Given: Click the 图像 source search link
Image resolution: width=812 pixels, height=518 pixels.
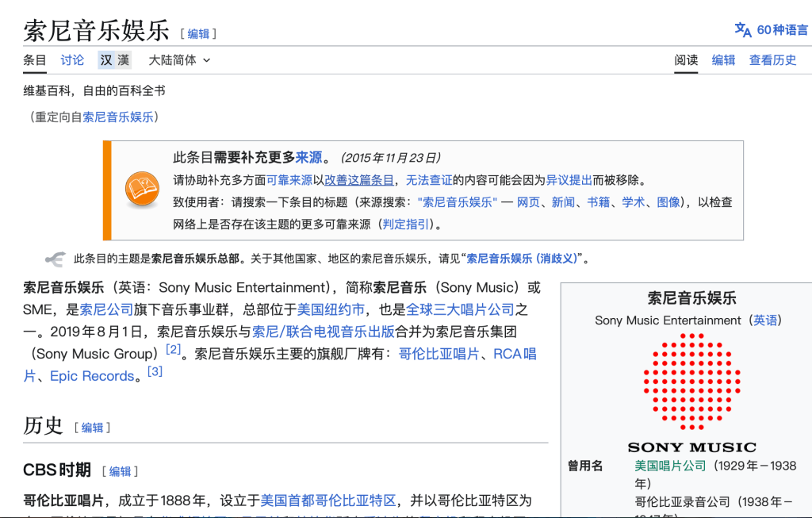Looking at the screenshot, I should 668,202.
